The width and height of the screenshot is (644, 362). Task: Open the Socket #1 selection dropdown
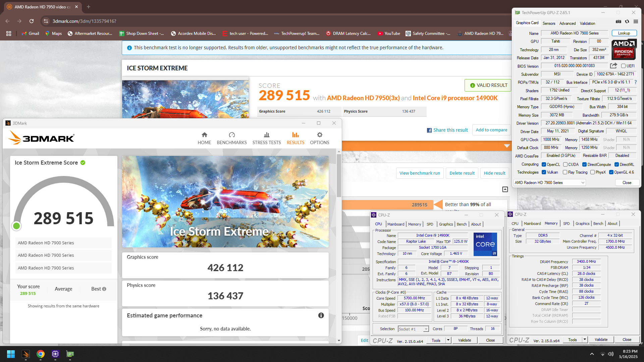[413, 329]
